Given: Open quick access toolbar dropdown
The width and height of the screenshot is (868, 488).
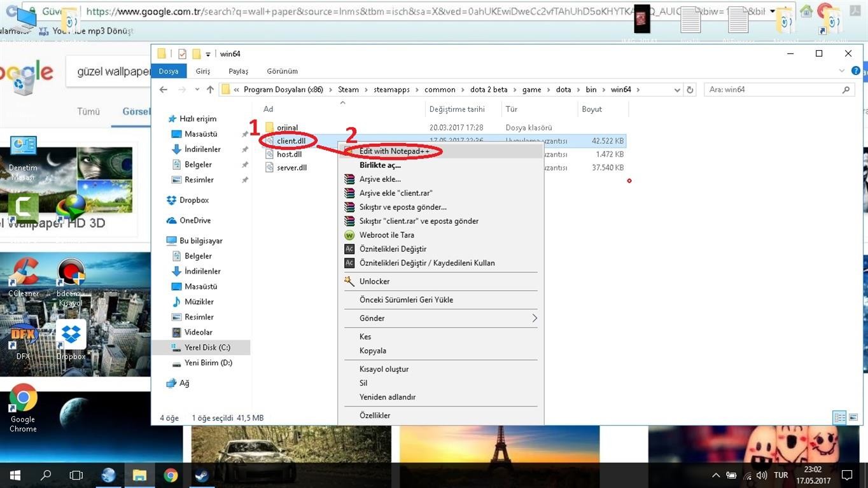Looking at the screenshot, I should click(208, 54).
